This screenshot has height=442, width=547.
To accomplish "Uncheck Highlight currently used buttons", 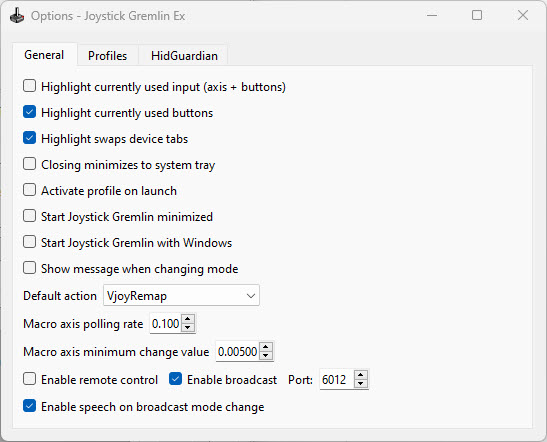I will point(29,112).
